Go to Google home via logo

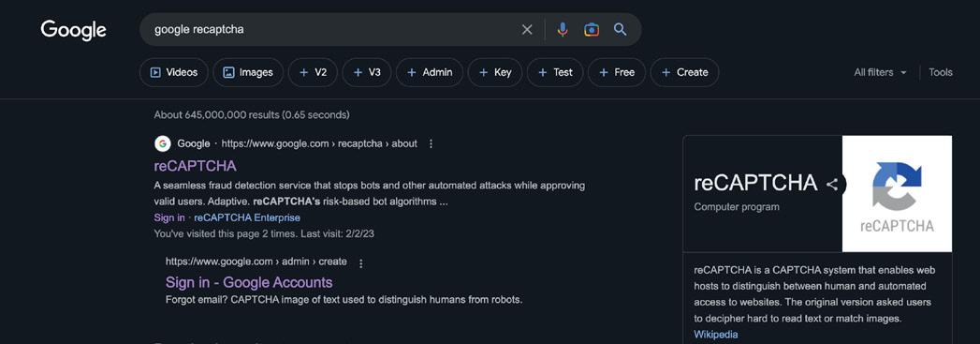(74, 30)
